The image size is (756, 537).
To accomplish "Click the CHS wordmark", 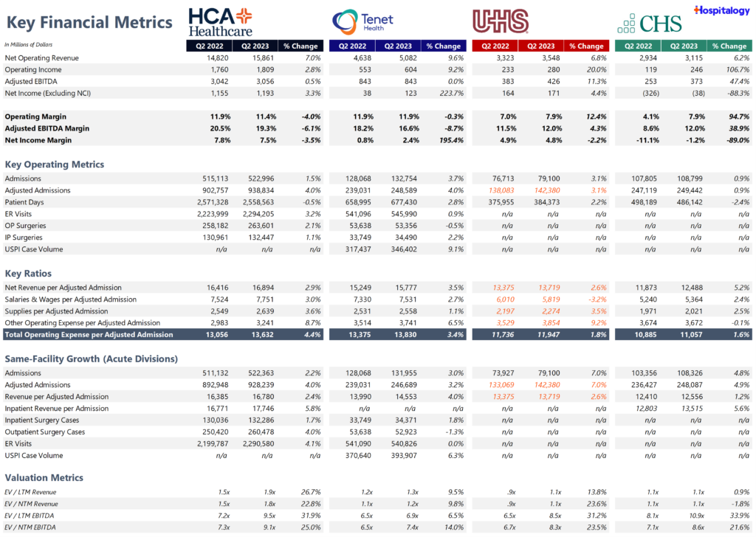I will 659,23.
